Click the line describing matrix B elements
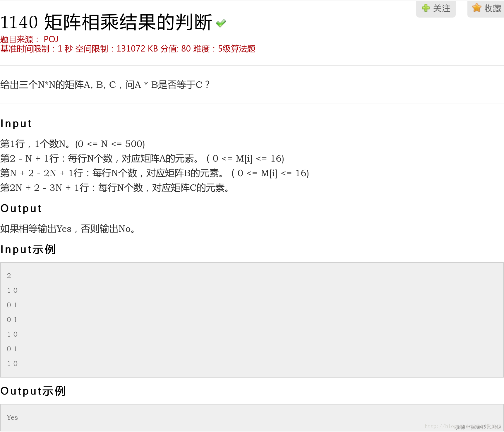Viewport: 504px width, 432px height. point(155,173)
